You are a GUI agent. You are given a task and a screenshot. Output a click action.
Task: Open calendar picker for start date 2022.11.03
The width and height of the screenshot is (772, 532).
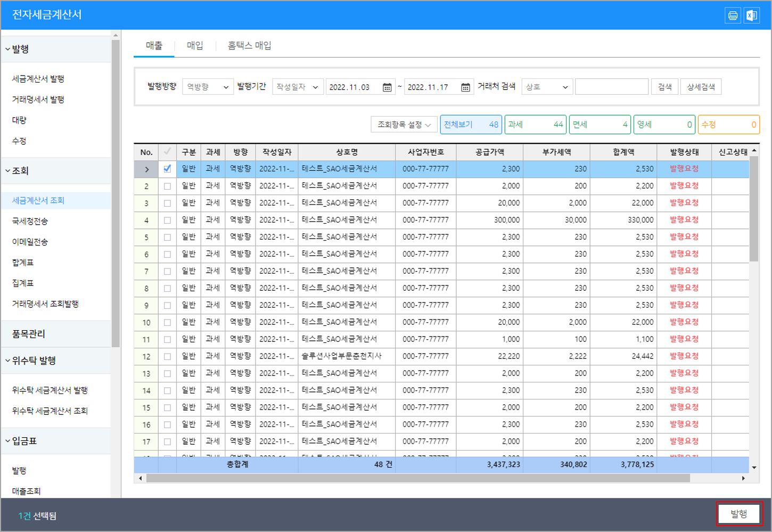(x=387, y=87)
